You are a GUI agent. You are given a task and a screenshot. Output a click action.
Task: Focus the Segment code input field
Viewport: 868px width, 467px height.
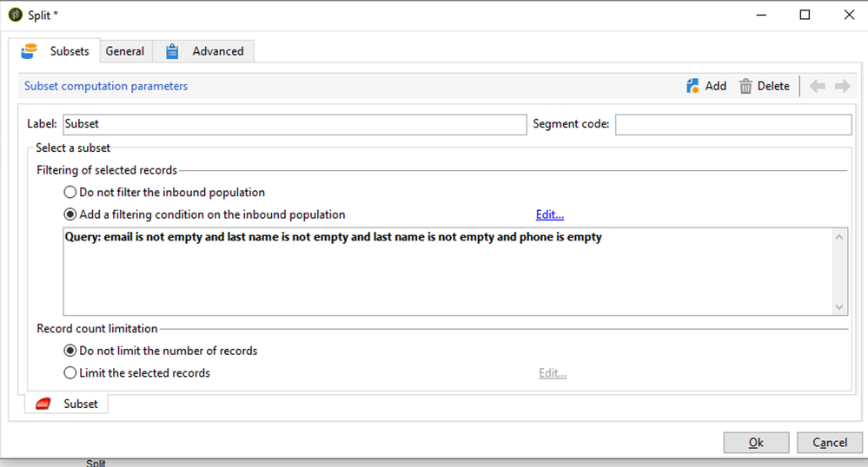pos(732,124)
